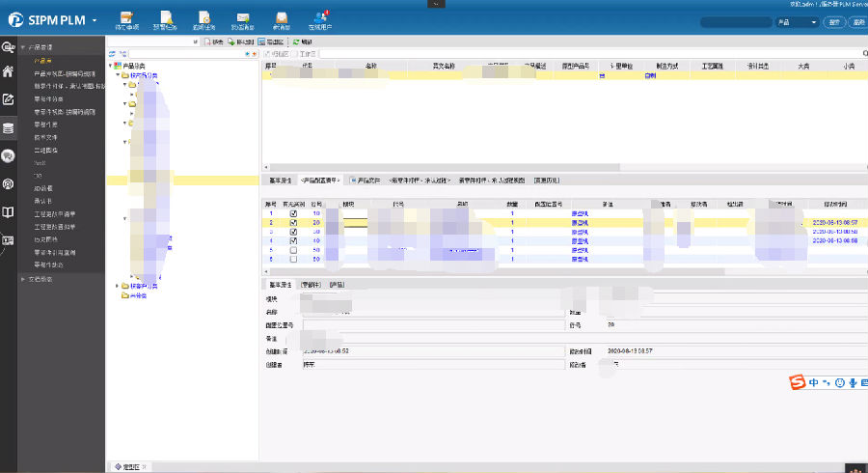868x473 pixels.
Task: Select 产品库 in the left navigation menu
Action: pos(43,60)
